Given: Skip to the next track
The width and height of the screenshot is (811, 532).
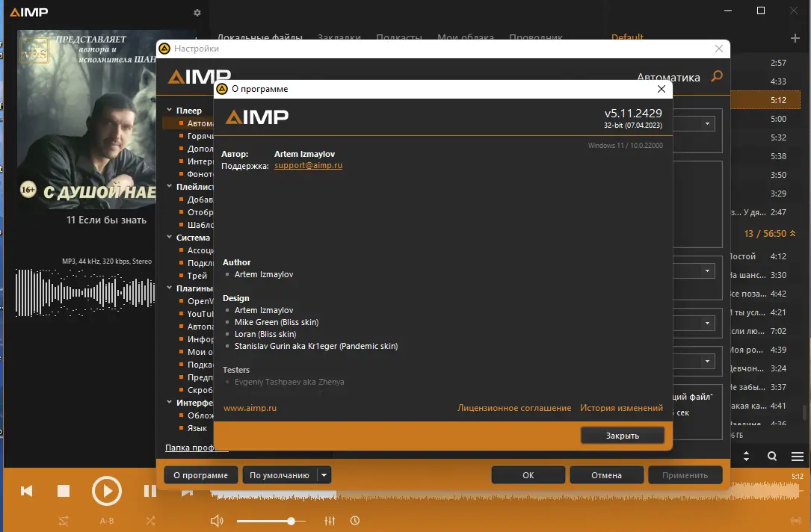Looking at the screenshot, I should pos(188,492).
